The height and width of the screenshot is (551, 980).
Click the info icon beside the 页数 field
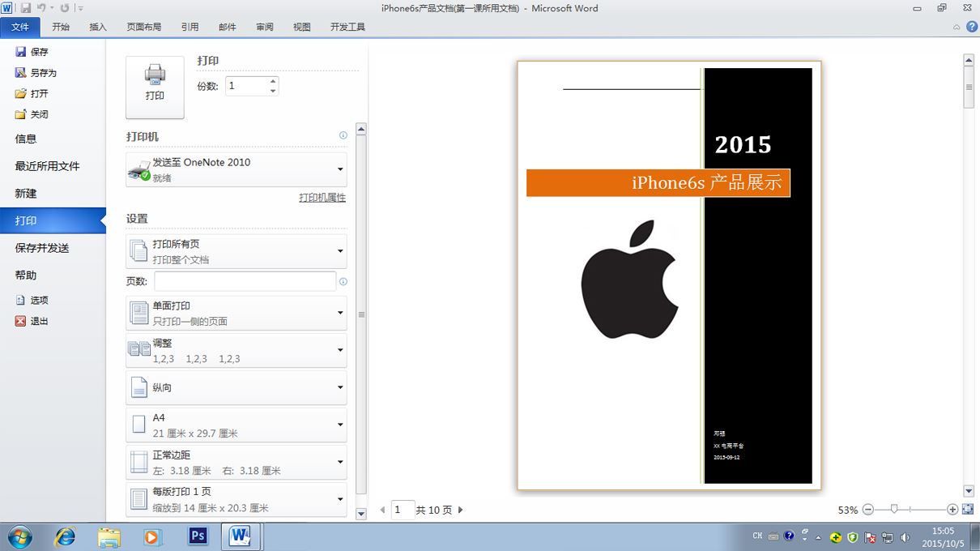click(x=343, y=282)
